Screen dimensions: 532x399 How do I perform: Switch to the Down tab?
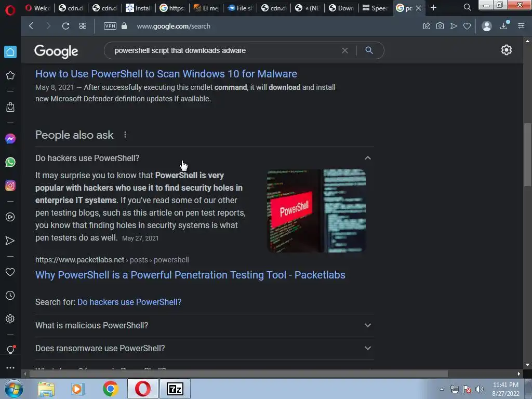coord(341,8)
